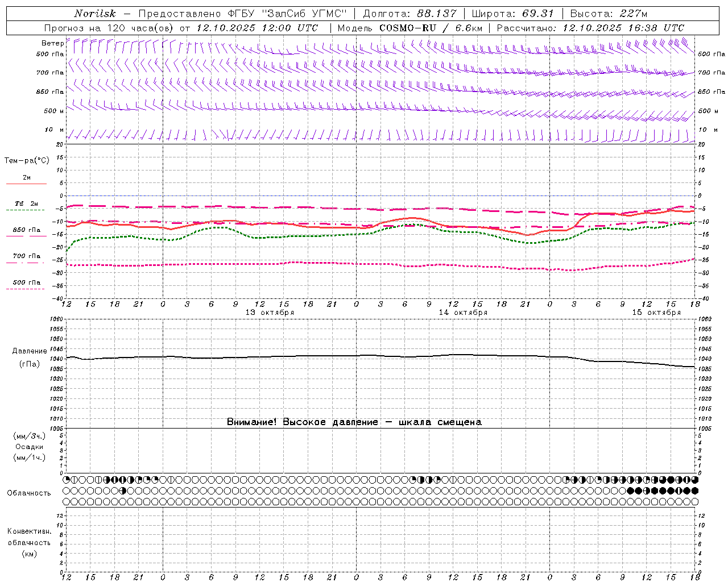The width and height of the screenshot is (728, 582).
Task: Click the 'Облачность' cloudiness label
Action: (x=29, y=493)
